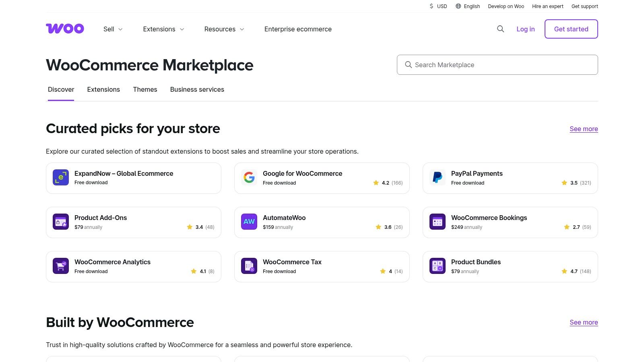Open the Product Add-Ons title
This screenshot has width=644, height=362.
(101, 218)
